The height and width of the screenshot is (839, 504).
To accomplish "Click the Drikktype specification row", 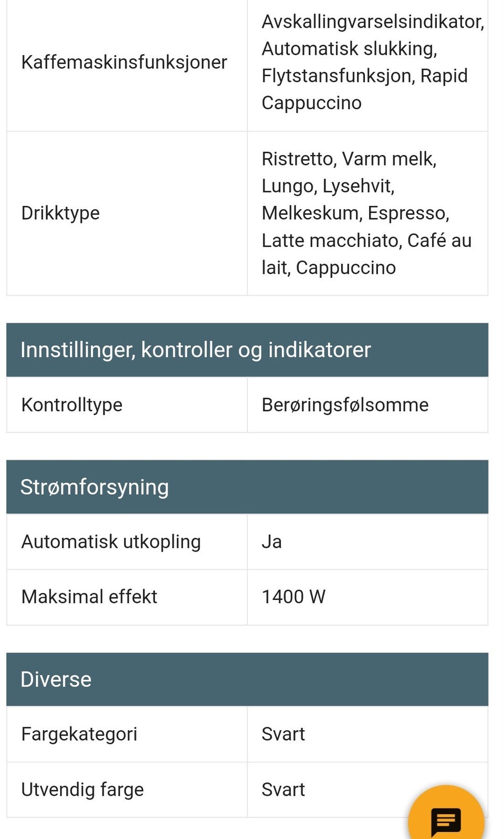I will click(x=60, y=213).
